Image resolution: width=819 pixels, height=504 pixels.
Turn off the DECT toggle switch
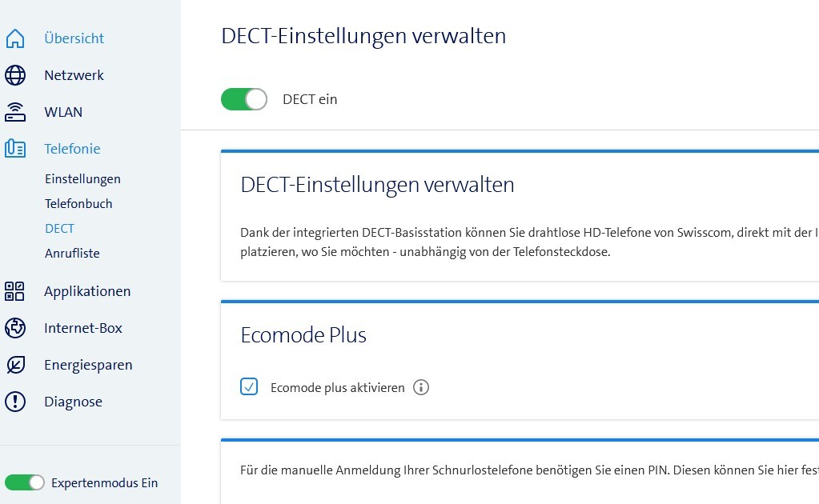(x=244, y=99)
